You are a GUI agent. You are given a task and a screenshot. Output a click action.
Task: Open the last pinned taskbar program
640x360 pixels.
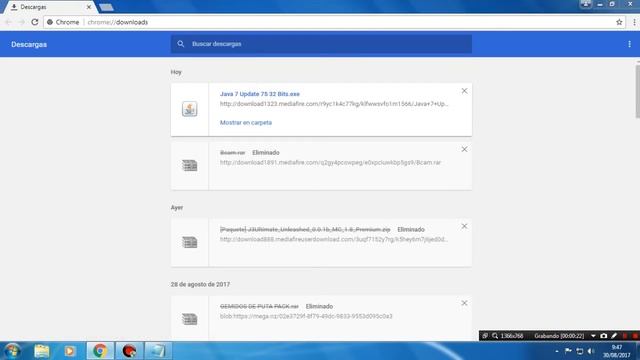pos(158,351)
